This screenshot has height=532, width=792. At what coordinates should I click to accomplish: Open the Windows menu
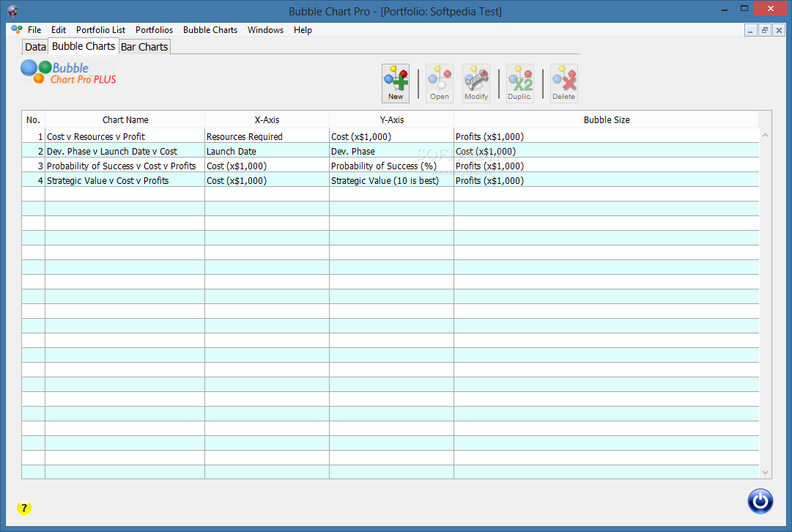[265, 30]
